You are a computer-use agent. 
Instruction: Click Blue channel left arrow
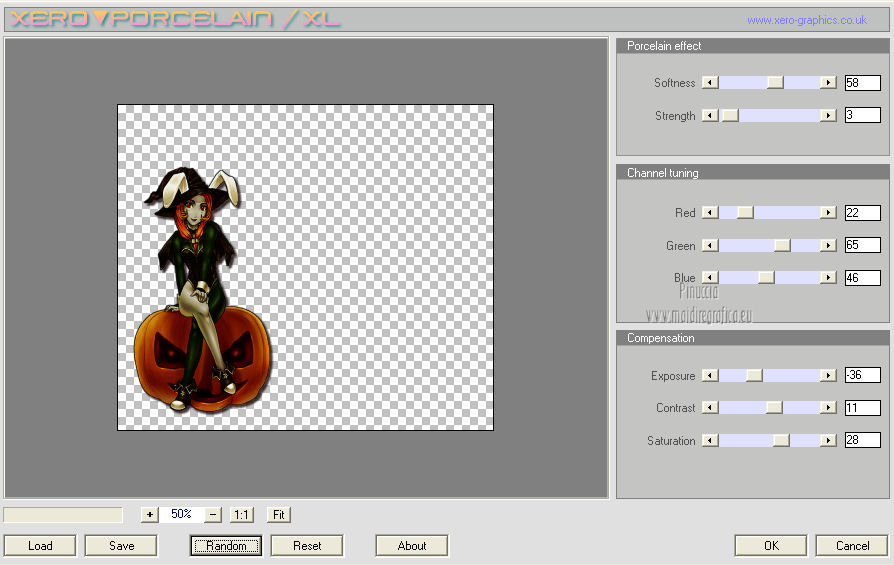click(710, 278)
